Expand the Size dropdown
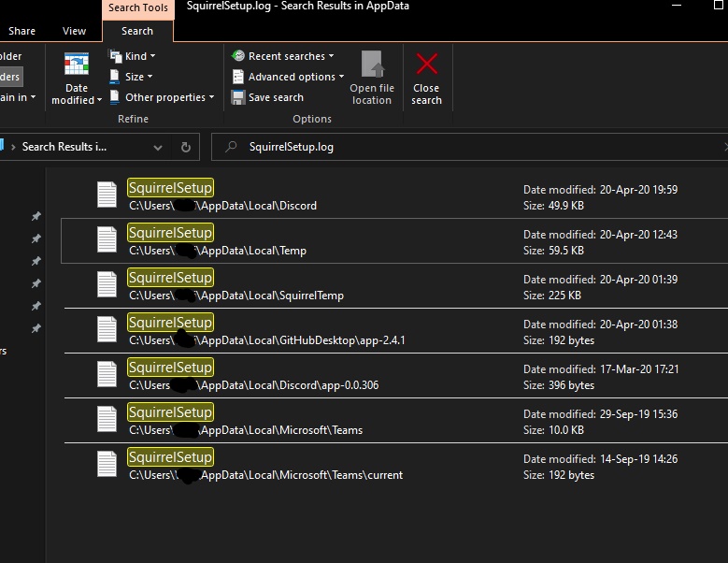Image resolution: width=728 pixels, height=563 pixels. tap(150, 77)
